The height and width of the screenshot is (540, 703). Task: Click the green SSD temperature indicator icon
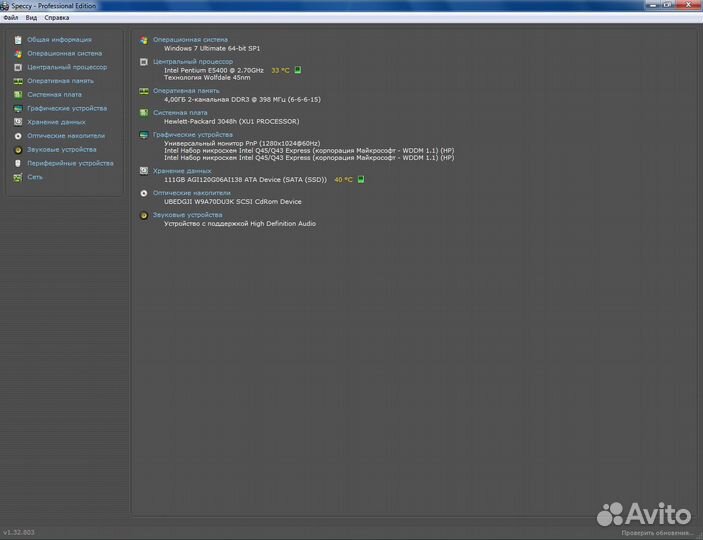coord(361,179)
